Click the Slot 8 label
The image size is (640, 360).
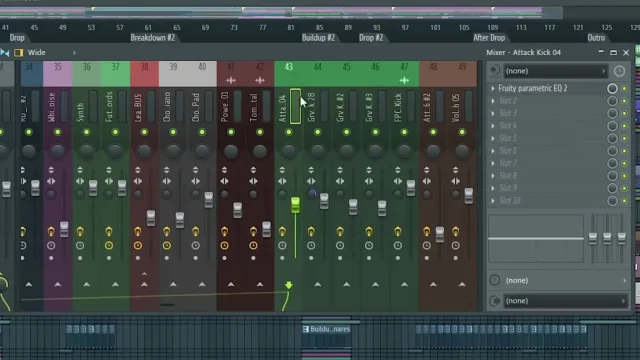click(508, 176)
